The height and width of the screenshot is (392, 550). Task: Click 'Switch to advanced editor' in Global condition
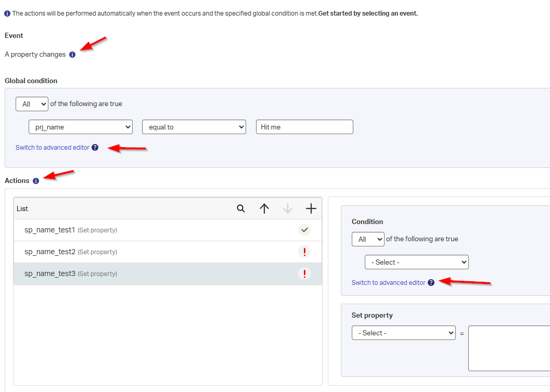tap(53, 148)
